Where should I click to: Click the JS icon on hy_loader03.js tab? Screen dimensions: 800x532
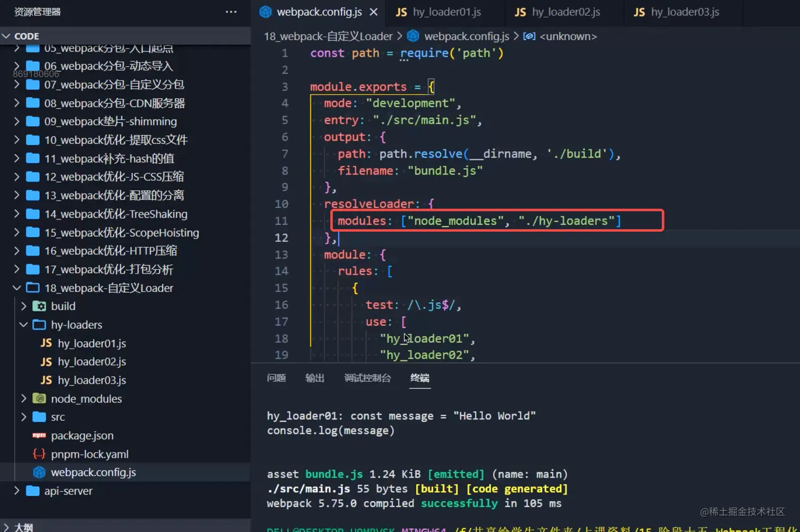[x=640, y=12]
